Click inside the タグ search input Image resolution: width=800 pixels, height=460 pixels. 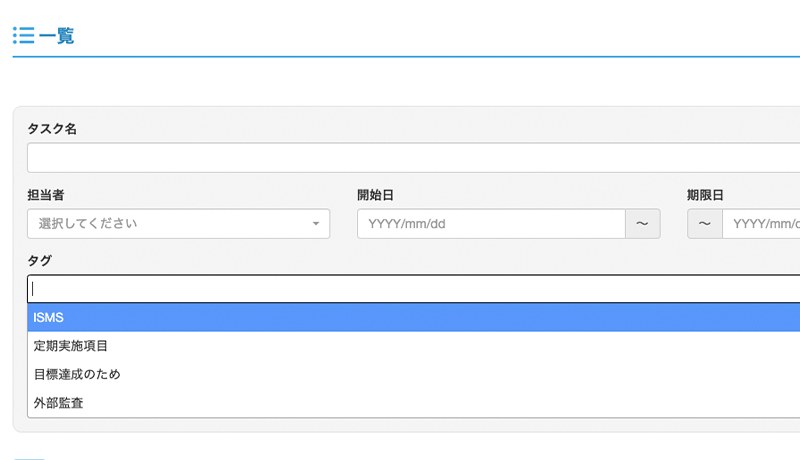pyautogui.click(x=413, y=289)
